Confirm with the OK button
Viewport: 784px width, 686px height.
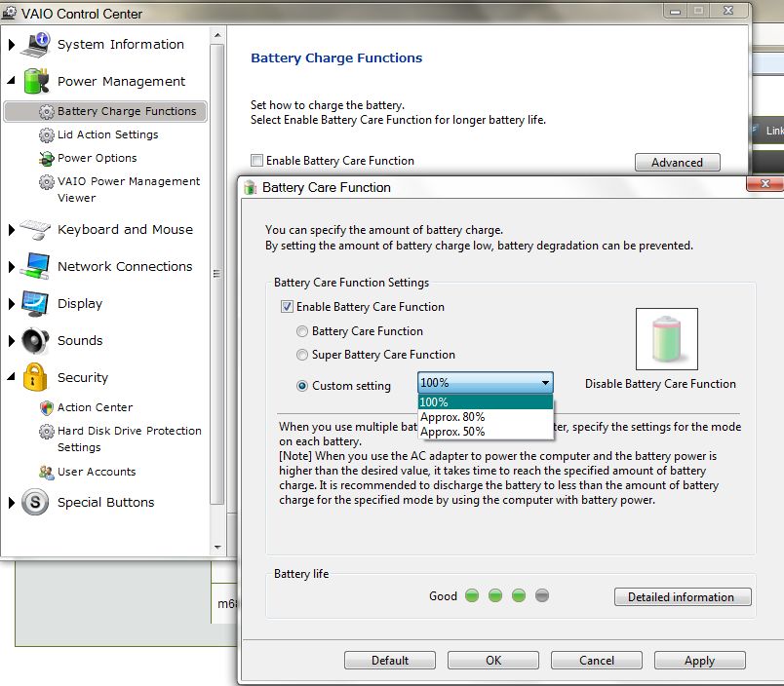click(493, 661)
